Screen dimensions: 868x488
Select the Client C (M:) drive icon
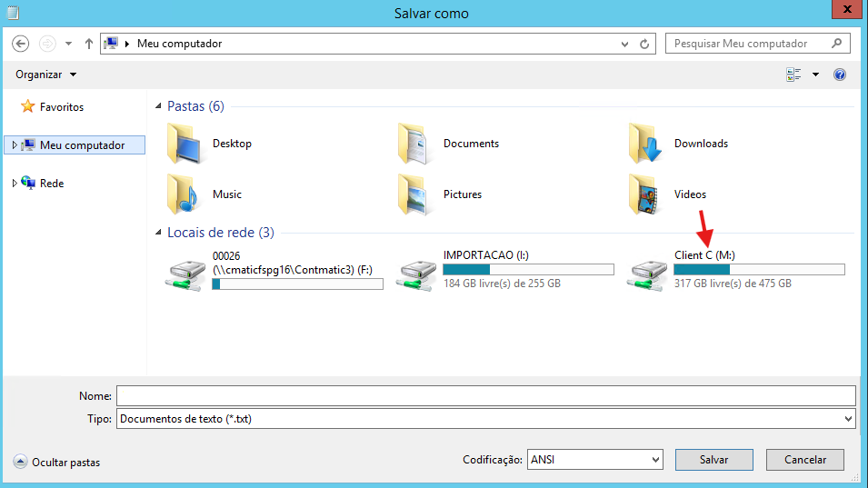tap(647, 275)
